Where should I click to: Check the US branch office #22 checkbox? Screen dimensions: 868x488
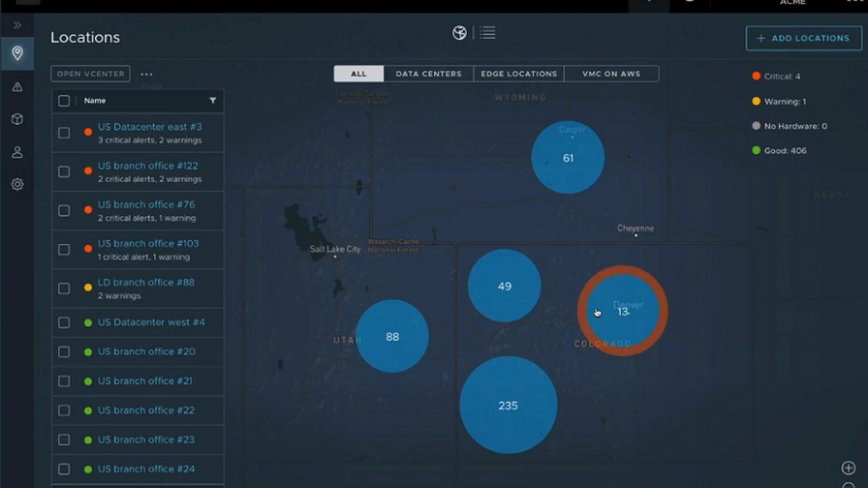pyautogui.click(x=64, y=410)
